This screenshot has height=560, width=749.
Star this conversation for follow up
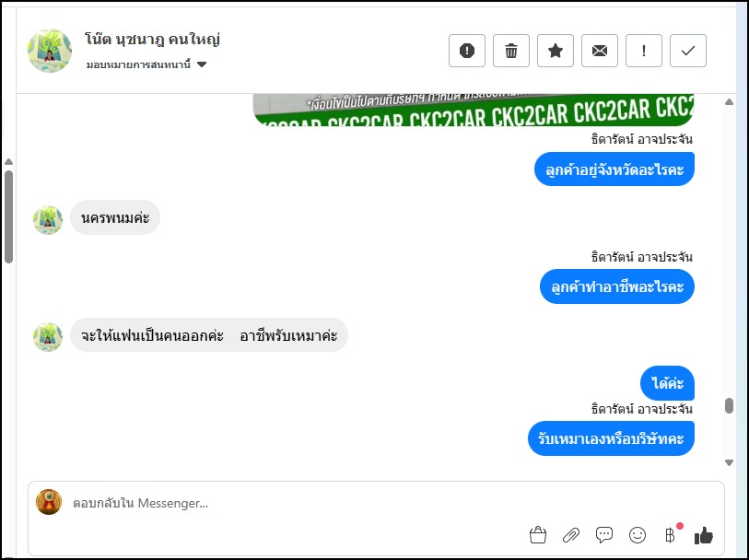tap(555, 51)
